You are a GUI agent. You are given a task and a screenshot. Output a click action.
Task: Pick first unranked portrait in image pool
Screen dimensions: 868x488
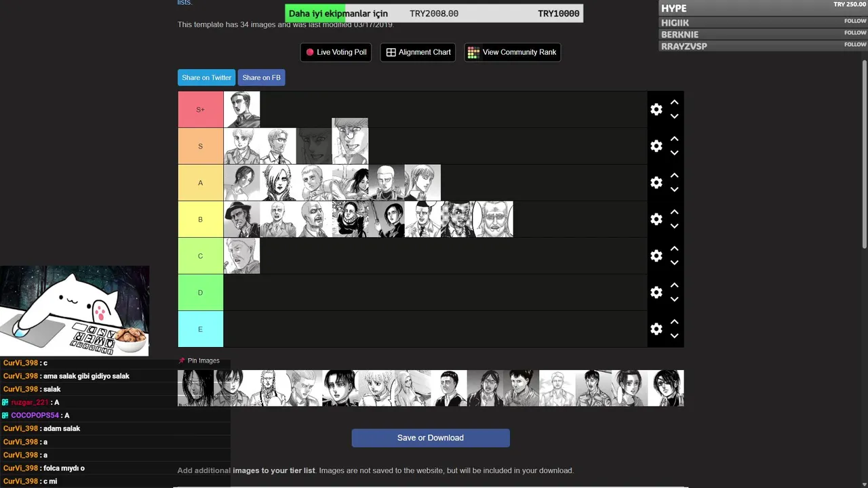coord(195,388)
